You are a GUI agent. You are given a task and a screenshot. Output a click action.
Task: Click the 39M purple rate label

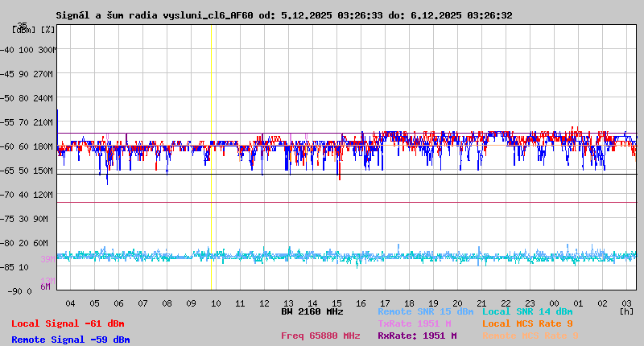47,259
